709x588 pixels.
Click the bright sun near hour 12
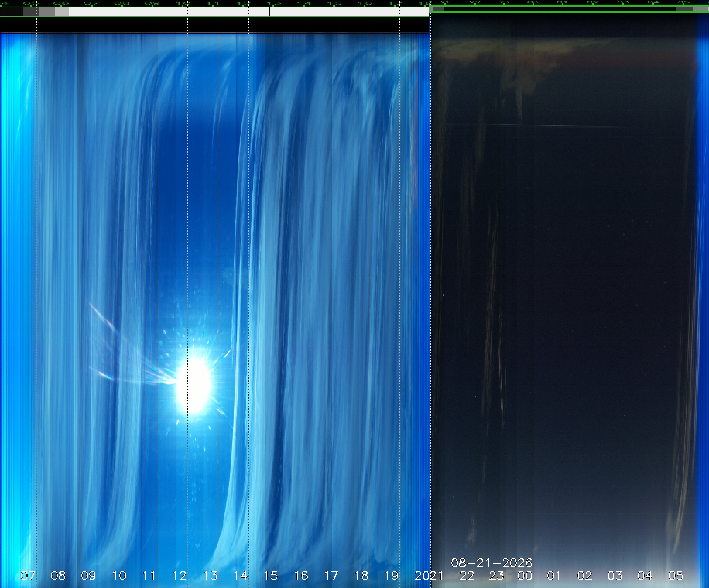coord(194,385)
